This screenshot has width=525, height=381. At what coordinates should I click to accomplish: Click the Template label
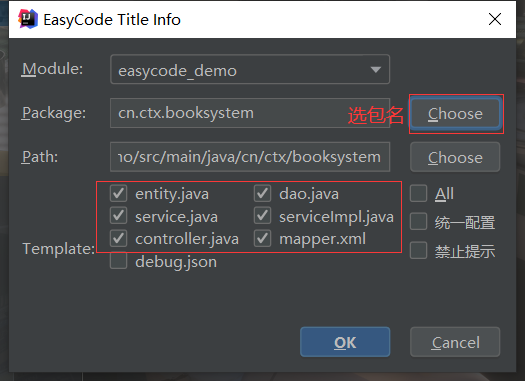pos(59,249)
